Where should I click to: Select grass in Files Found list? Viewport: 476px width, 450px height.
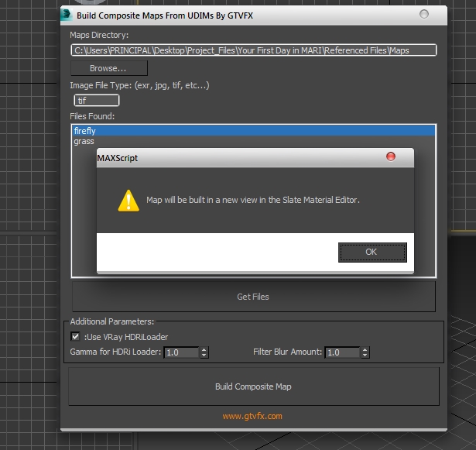pos(254,141)
